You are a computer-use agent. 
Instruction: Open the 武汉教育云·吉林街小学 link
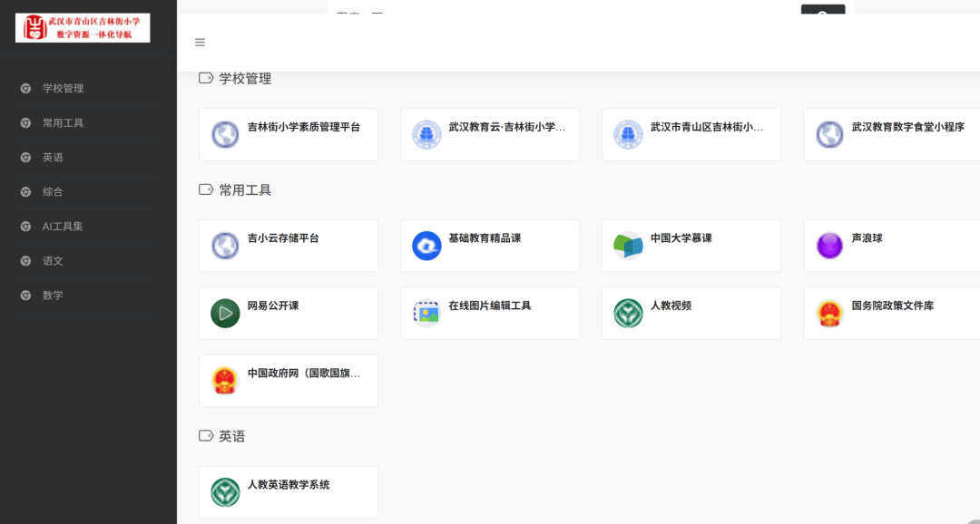[507, 128]
